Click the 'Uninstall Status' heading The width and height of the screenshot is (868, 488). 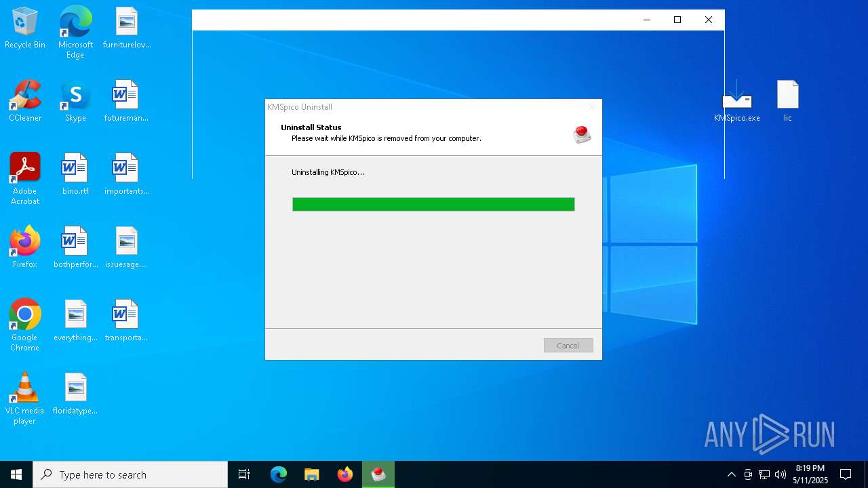(311, 127)
